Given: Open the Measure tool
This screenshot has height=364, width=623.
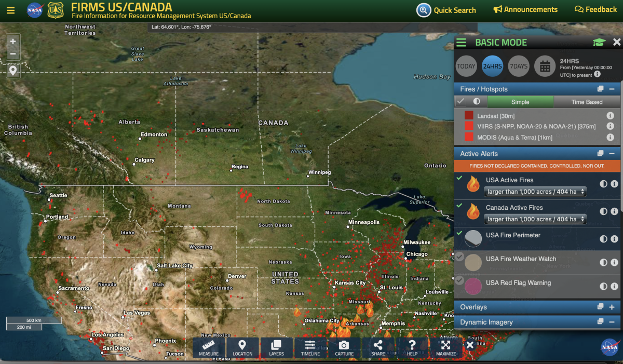Looking at the screenshot, I should (x=209, y=347).
